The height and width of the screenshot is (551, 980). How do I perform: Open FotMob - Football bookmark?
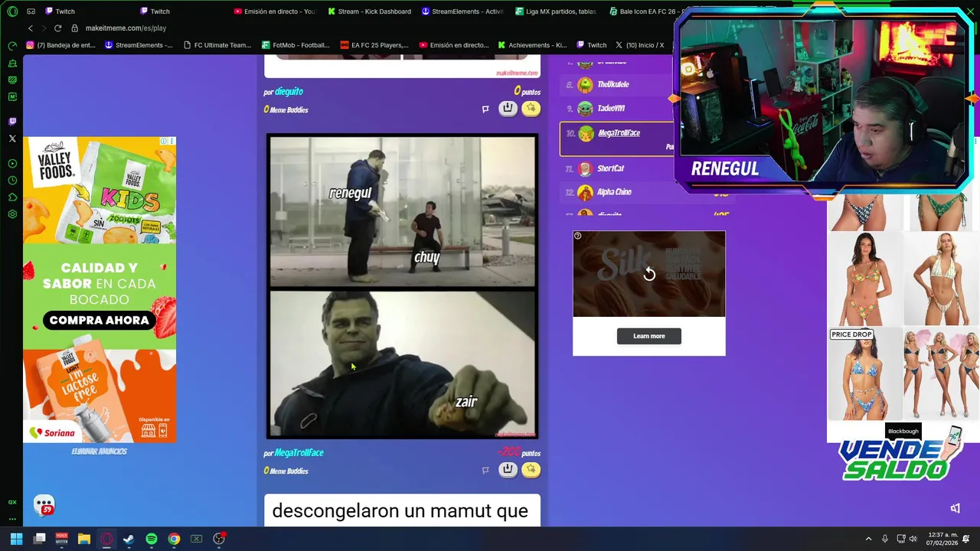pyautogui.click(x=296, y=45)
